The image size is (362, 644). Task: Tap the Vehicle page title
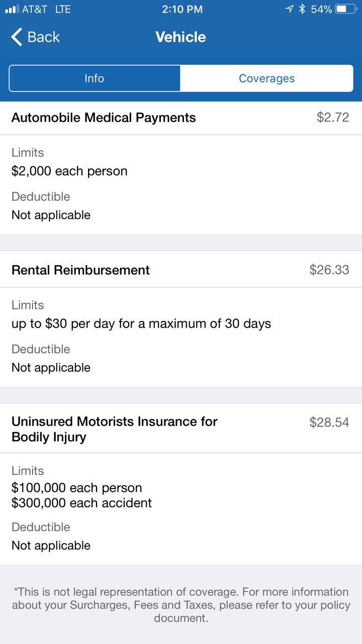tap(181, 37)
